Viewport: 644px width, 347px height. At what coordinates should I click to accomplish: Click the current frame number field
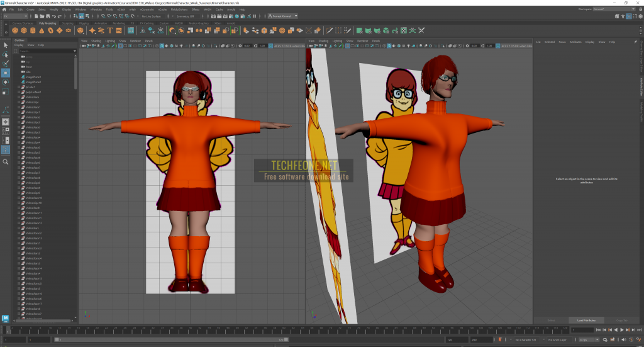581,330
